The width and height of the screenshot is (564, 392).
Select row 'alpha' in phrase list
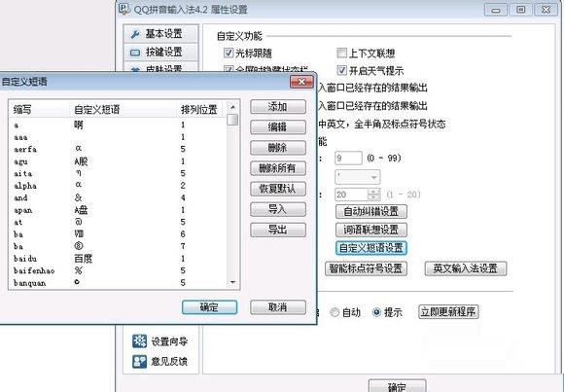[118, 186]
